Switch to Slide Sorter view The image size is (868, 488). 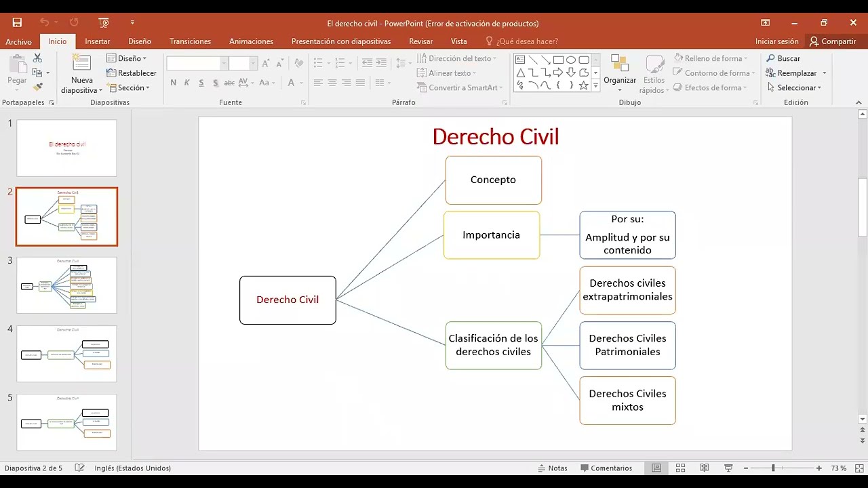point(680,468)
